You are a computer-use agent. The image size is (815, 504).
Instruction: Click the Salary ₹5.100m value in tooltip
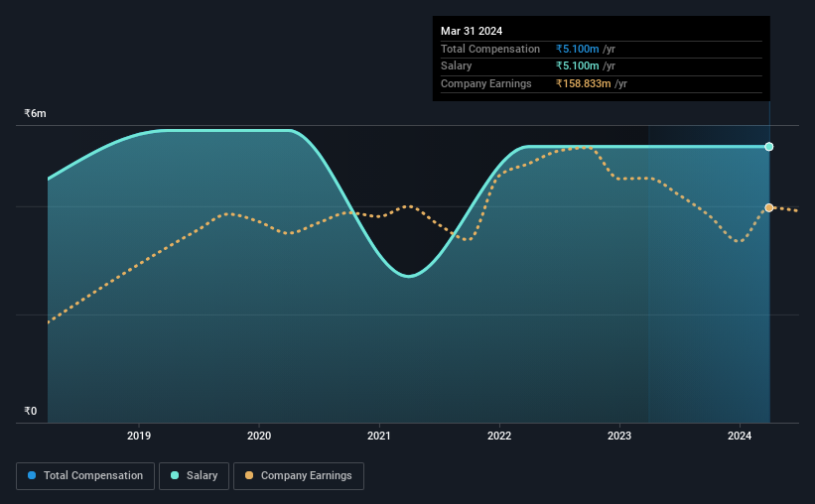578,66
